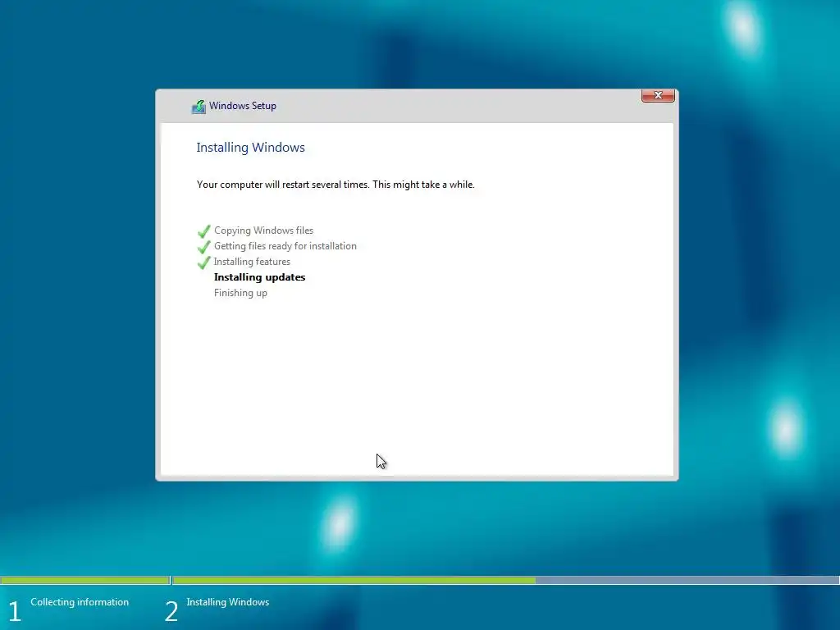The height and width of the screenshot is (630, 840).
Task: Click the Collecting information progress bar
Action: 85,580
